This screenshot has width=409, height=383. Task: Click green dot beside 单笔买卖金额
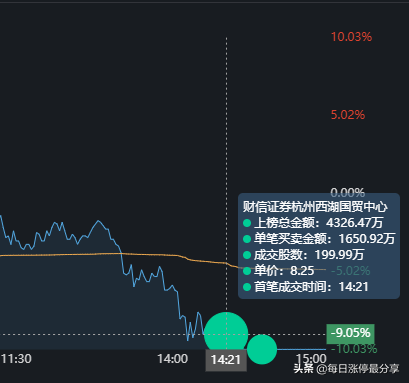247,239
